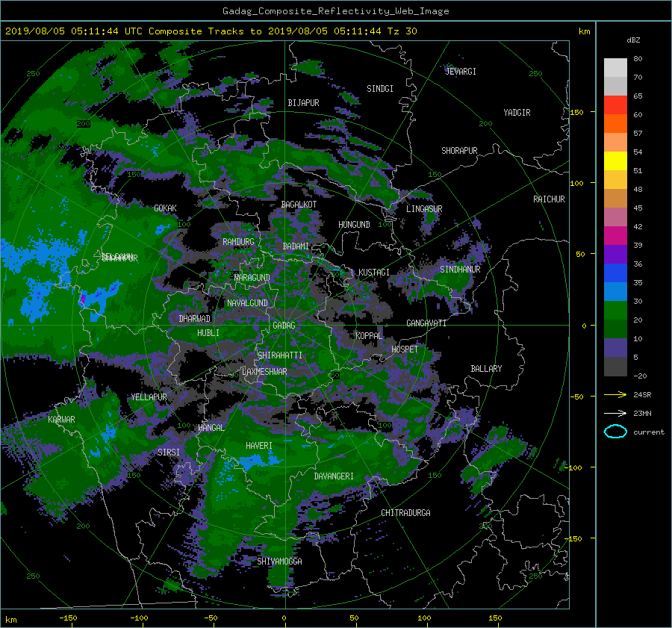672x628 pixels.
Task: Click the JEVARGI city label
Action: [x=461, y=72]
